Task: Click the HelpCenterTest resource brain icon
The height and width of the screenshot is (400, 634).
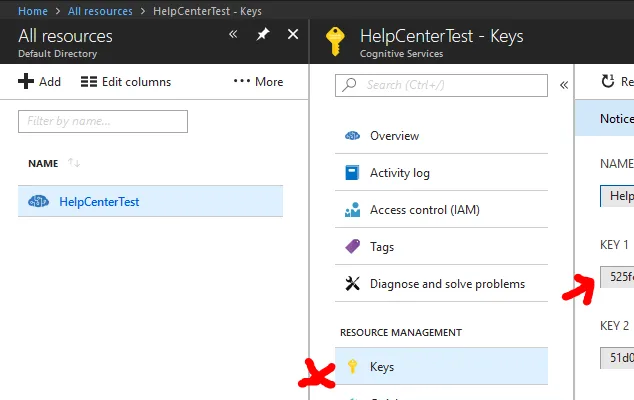Action: click(38, 201)
